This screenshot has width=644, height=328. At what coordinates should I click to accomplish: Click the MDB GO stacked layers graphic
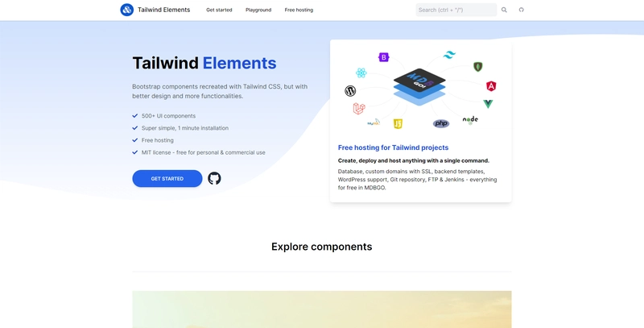coord(419,87)
